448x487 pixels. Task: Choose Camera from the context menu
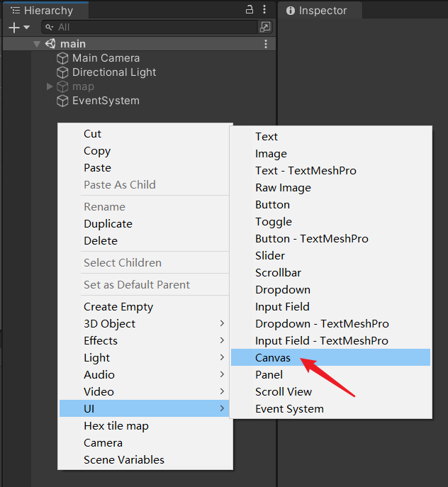click(145, 443)
